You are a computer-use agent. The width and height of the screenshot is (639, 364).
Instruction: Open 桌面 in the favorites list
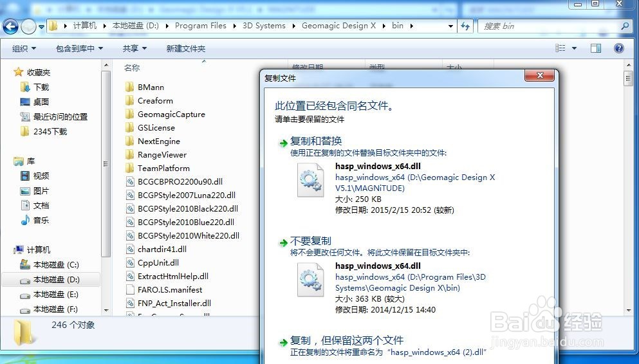pyautogui.click(x=41, y=102)
